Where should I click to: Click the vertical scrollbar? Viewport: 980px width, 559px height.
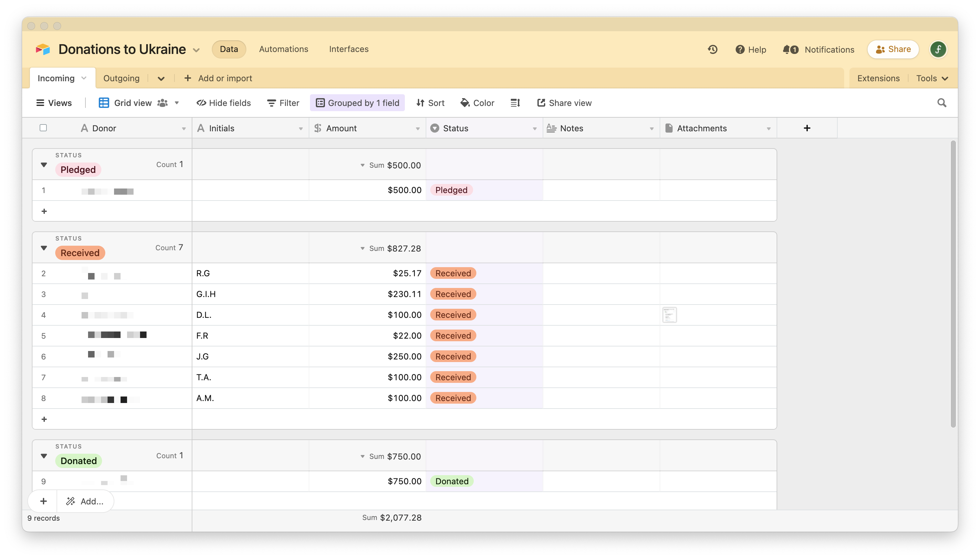point(953,284)
